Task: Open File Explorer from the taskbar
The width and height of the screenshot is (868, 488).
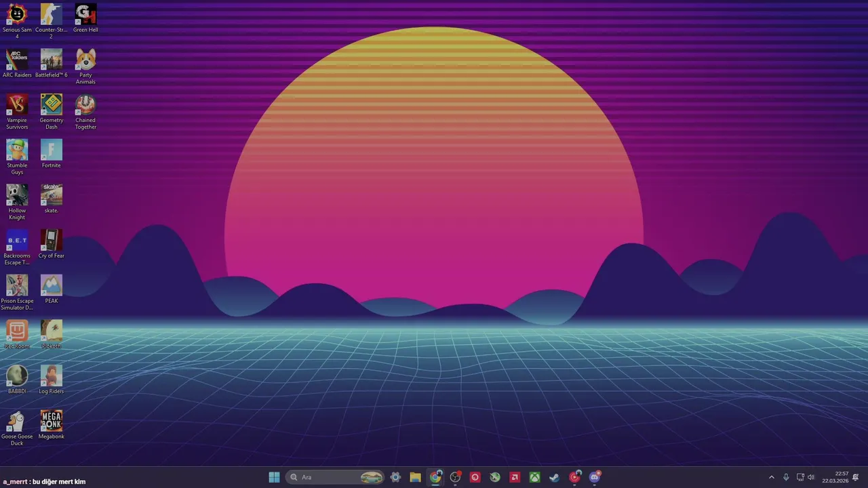Action: (415, 477)
